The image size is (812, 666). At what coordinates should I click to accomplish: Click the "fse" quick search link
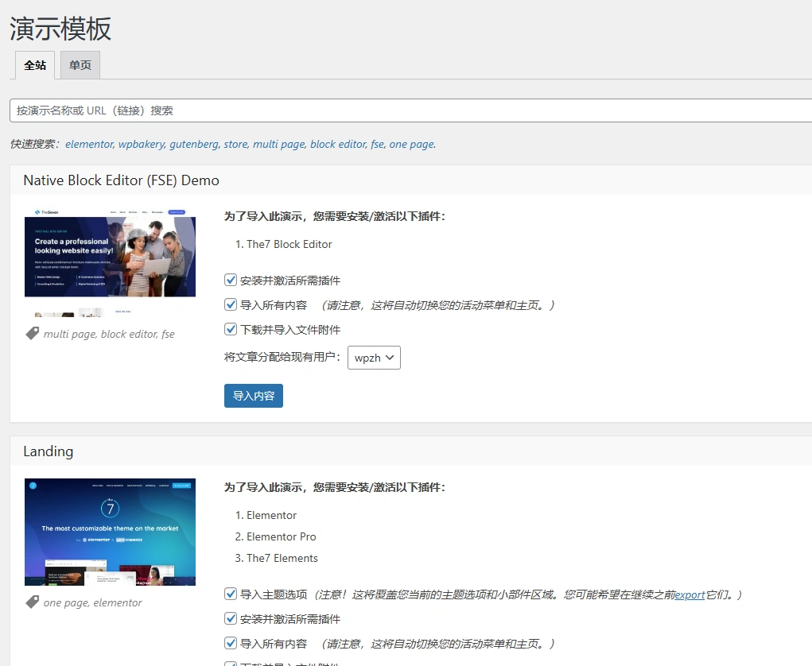(377, 145)
